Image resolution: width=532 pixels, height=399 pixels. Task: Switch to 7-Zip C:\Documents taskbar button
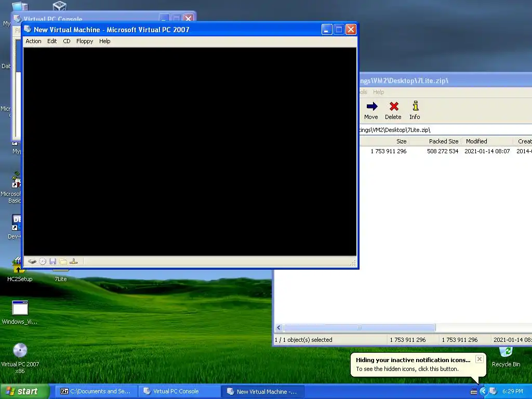coord(96,391)
